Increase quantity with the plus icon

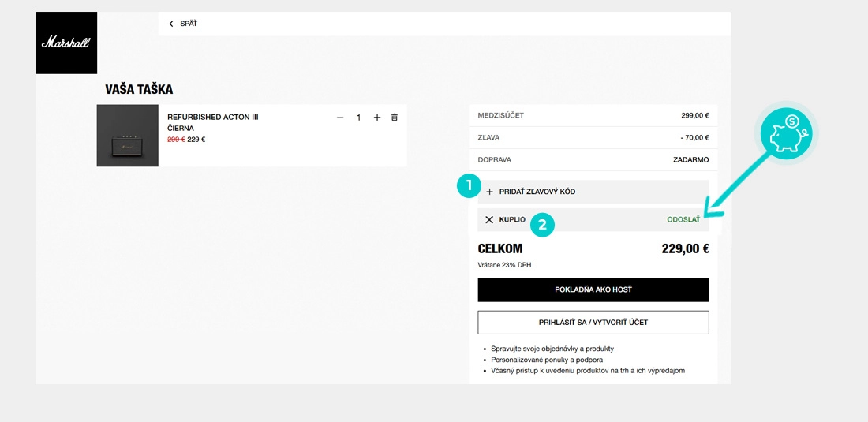click(x=377, y=118)
